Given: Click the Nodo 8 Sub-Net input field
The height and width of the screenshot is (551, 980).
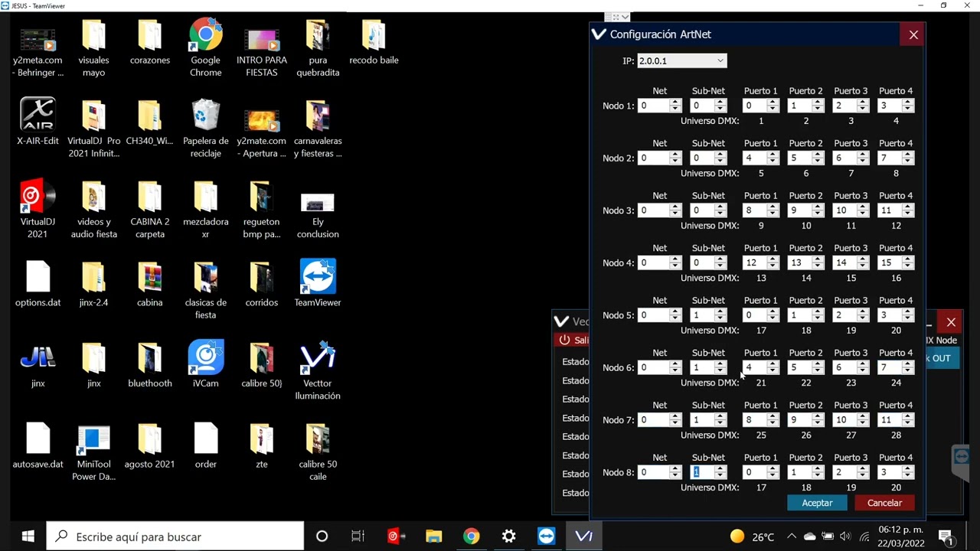Looking at the screenshot, I should point(702,472).
